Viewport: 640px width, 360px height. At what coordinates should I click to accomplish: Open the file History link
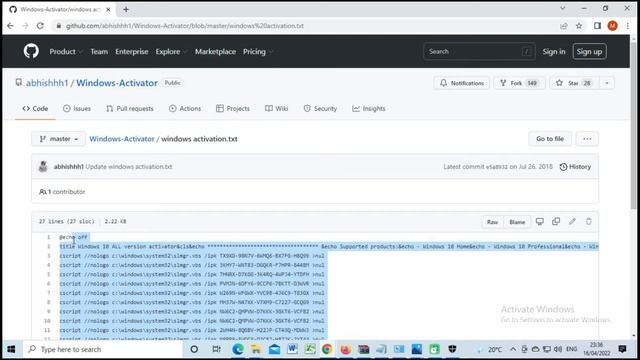click(x=575, y=167)
